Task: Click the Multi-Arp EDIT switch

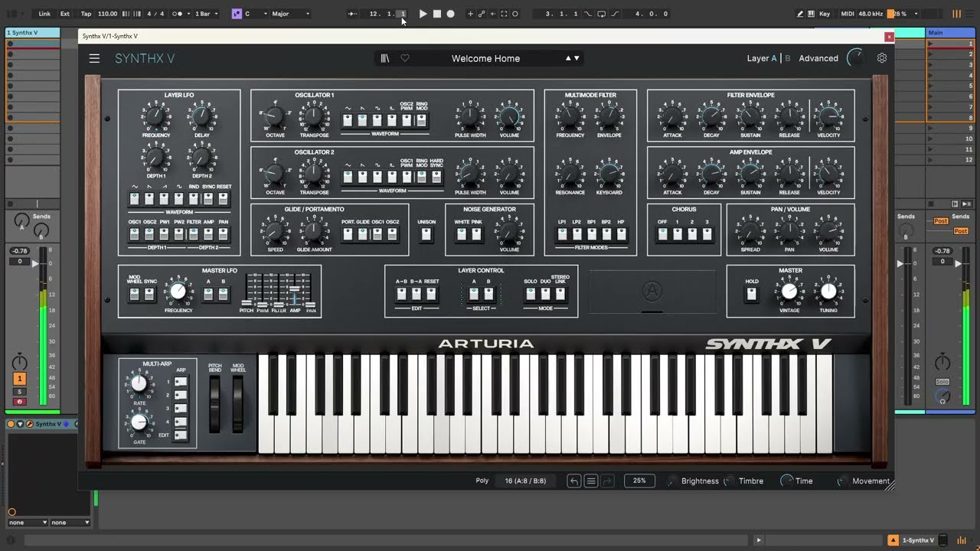Action: pyautogui.click(x=181, y=435)
